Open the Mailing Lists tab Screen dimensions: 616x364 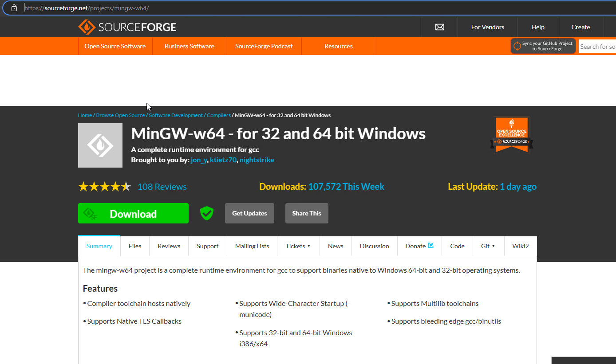pos(252,246)
